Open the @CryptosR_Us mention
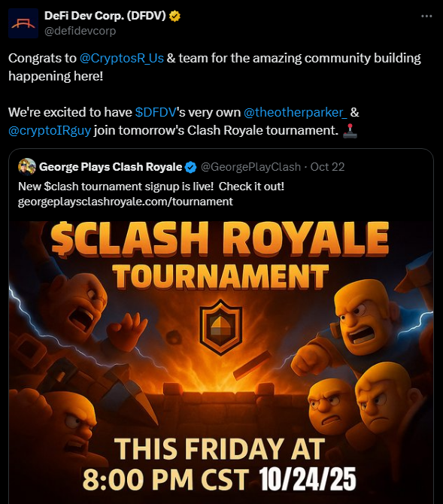 (x=122, y=58)
